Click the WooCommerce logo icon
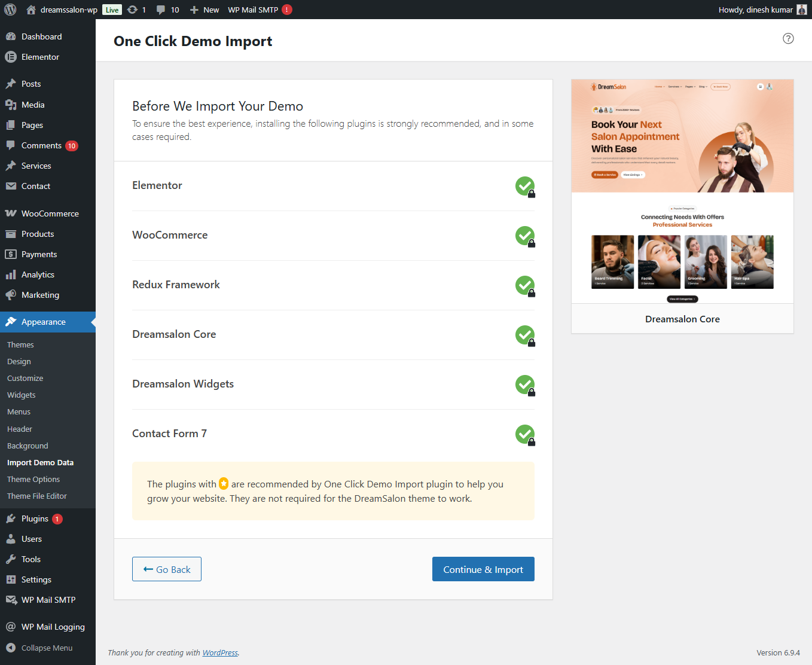Image resolution: width=812 pixels, height=665 pixels. (11, 213)
